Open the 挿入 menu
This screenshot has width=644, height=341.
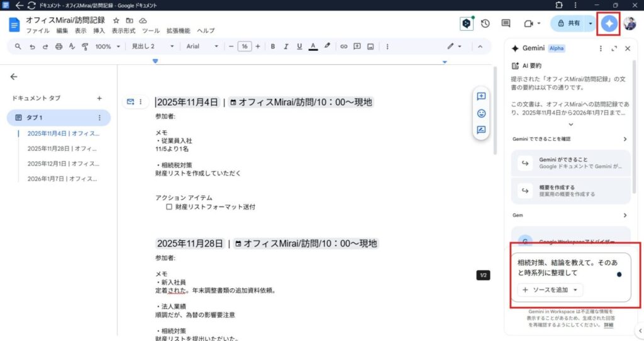tap(99, 31)
